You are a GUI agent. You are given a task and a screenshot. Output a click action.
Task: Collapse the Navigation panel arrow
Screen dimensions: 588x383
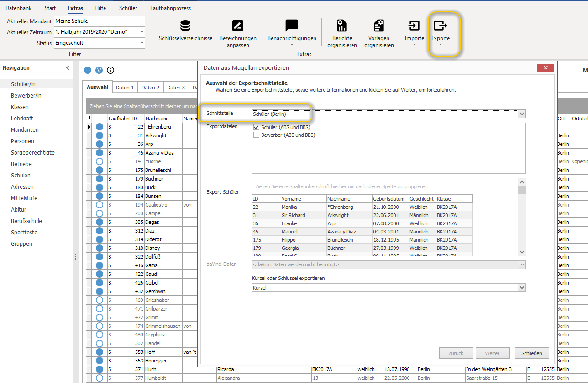[68, 68]
